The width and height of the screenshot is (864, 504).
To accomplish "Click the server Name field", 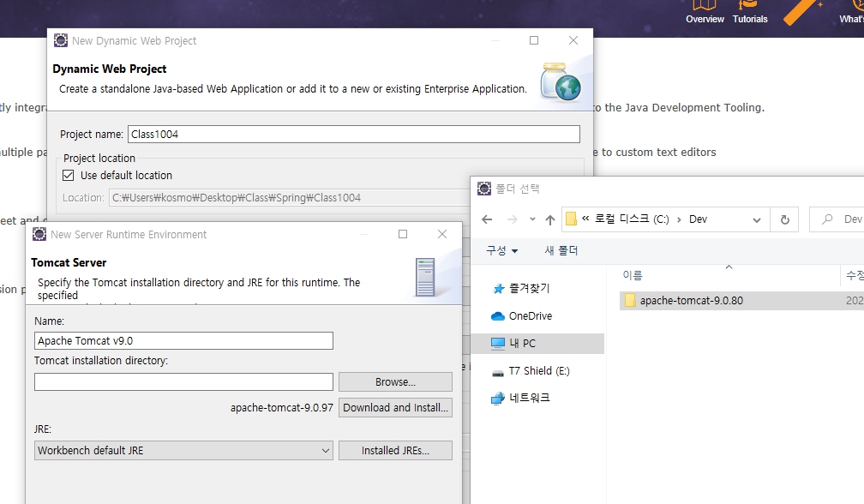I will click(x=183, y=340).
